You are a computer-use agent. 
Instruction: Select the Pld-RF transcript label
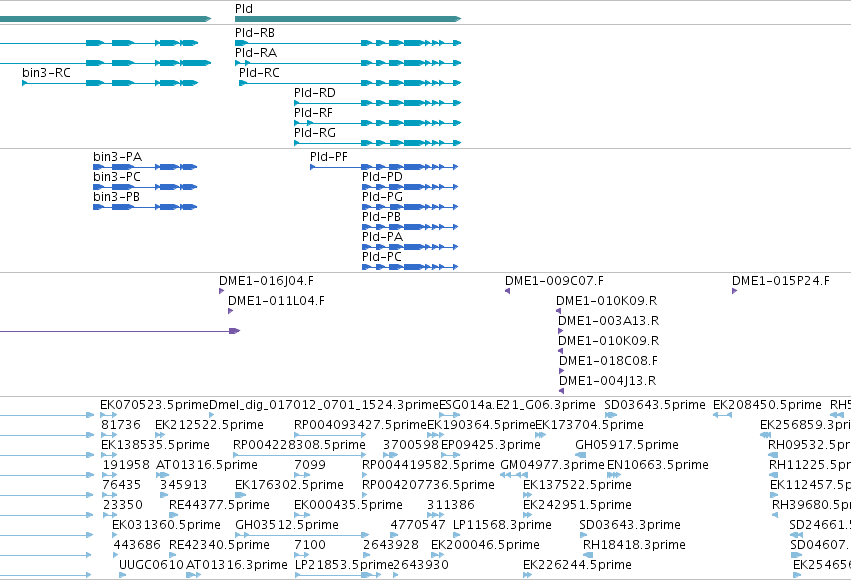(313, 113)
